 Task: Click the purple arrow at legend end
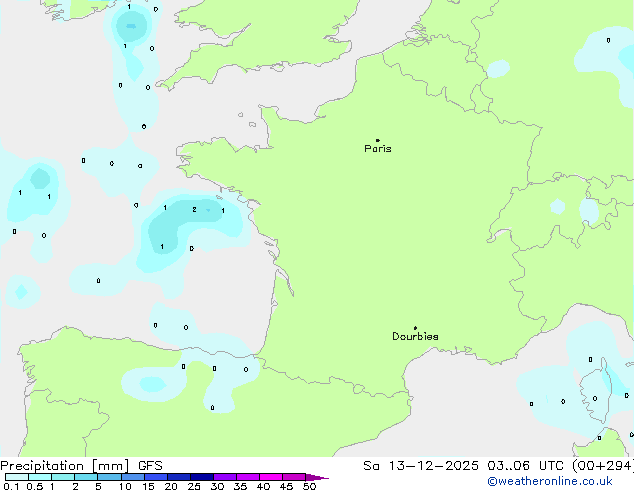(x=317, y=477)
